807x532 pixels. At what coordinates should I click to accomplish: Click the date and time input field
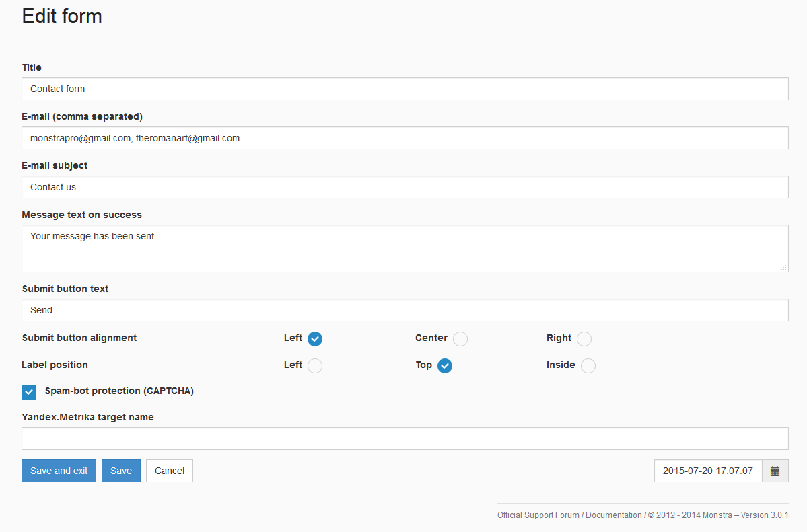coord(707,471)
